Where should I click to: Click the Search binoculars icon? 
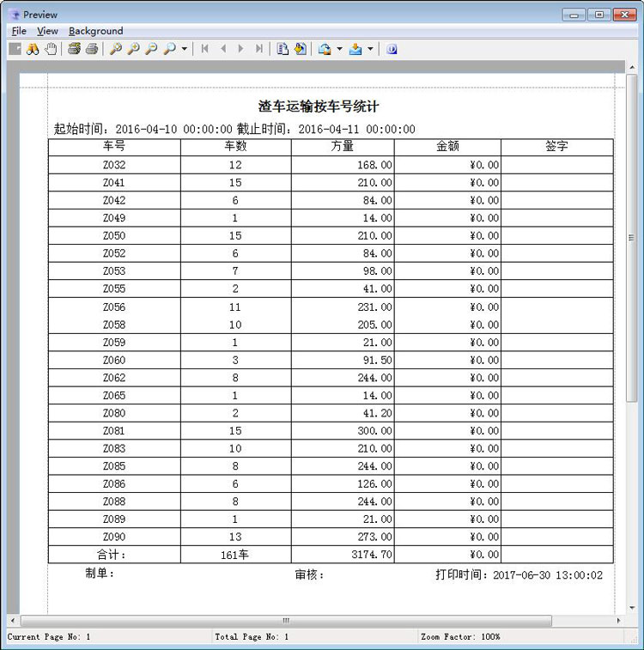(x=33, y=49)
